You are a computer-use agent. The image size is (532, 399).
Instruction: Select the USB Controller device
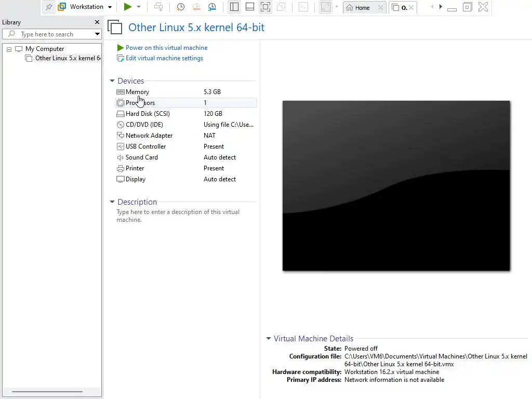pyautogui.click(x=186, y=146)
